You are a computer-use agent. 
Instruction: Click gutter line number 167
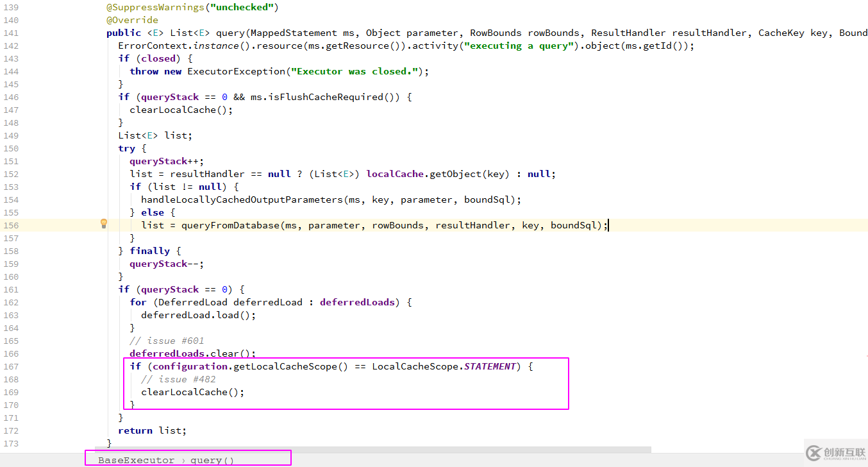(x=11, y=366)
